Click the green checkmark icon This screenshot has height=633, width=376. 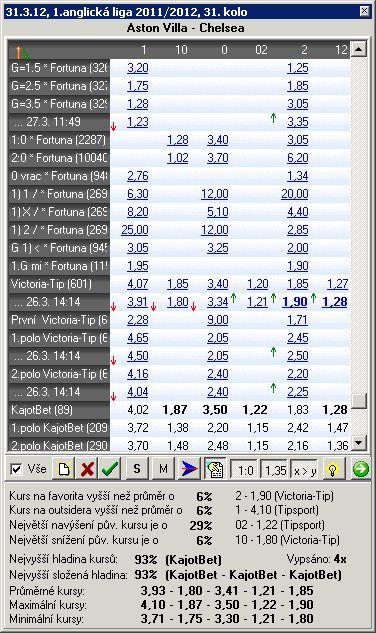(110, 469)
